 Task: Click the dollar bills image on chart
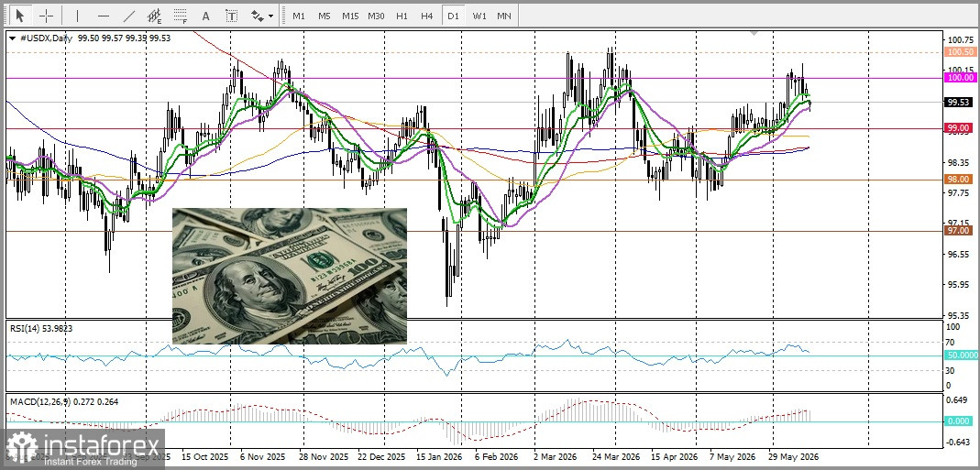(x=290, y=276)
